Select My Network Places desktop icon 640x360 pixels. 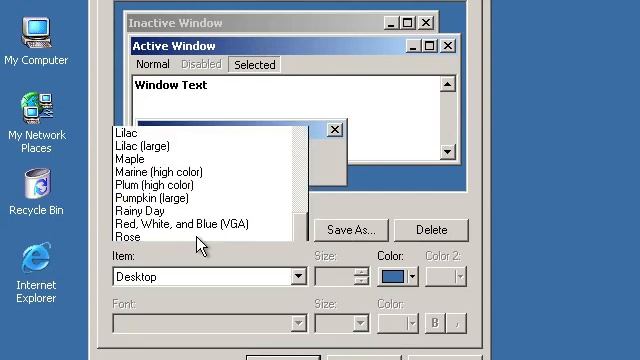(x=37, y=122)
